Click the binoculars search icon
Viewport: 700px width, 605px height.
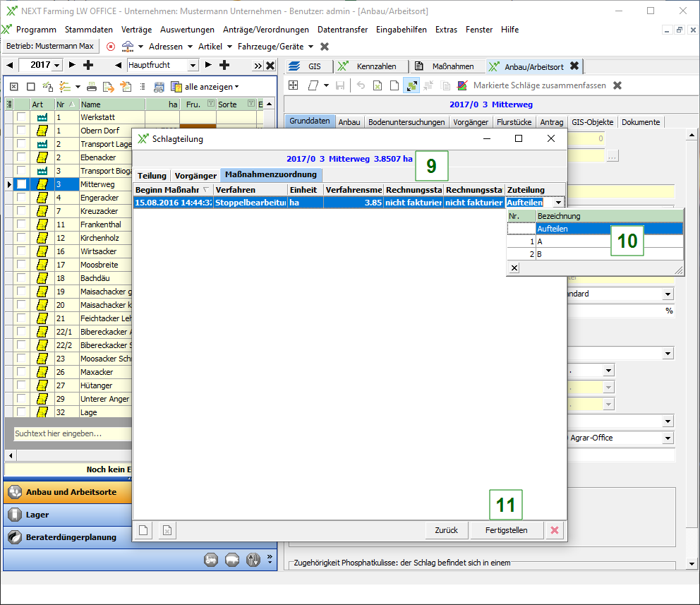(x=159, y=87)
